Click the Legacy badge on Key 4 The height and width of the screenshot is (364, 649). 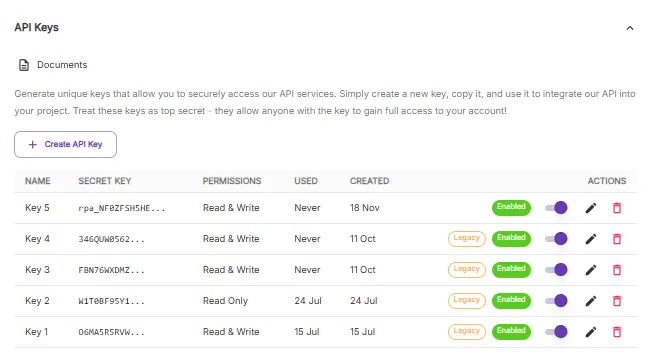(x=466, y=239)
